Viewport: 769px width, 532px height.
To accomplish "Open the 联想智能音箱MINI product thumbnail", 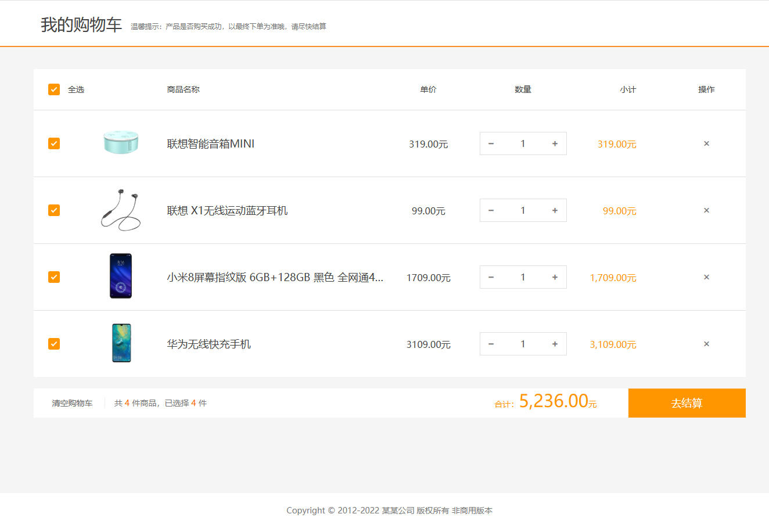I will [121, 143].
